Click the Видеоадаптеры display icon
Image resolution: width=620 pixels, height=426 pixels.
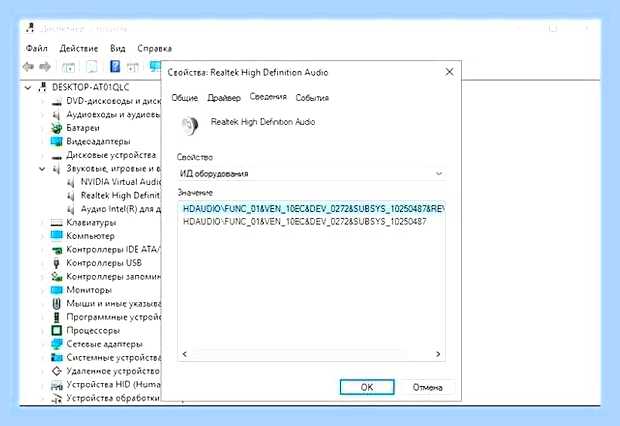(57, 141)
